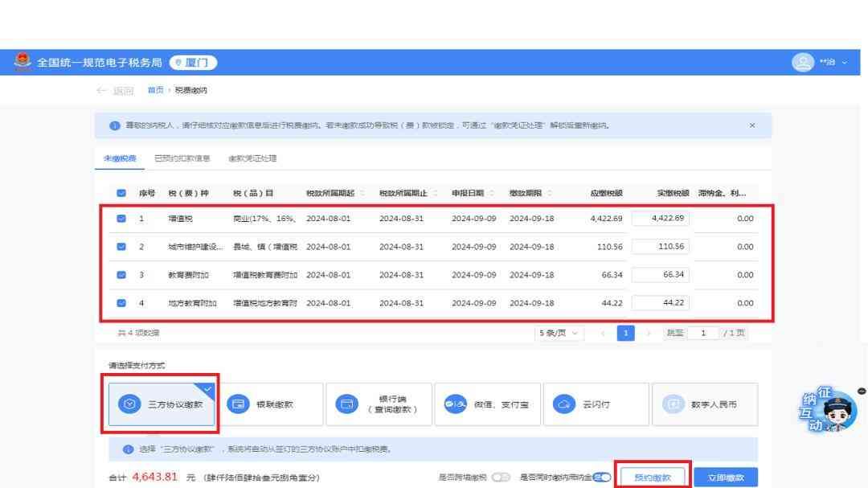The height and width of the screenshot is (488, 868).
Task: Click the tax bureau emblem logo
Action: (23, 63)
